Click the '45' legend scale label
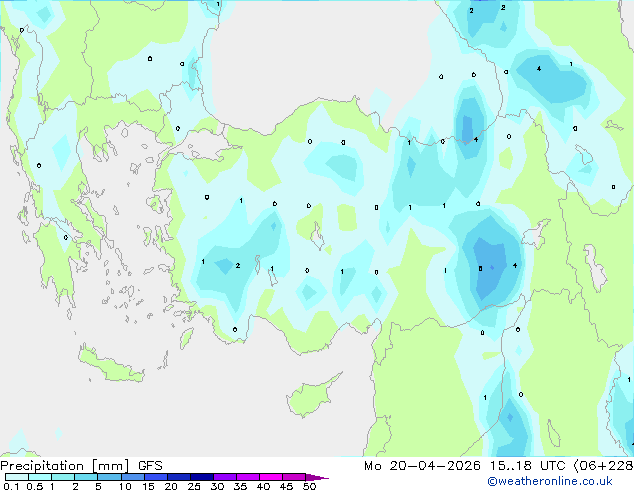The height and width of the screenshot is (490, 634). pos(286,486)
